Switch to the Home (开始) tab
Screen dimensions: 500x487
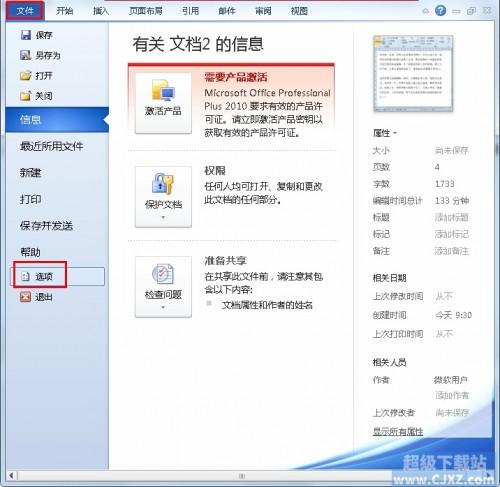(x=65, y=11)
